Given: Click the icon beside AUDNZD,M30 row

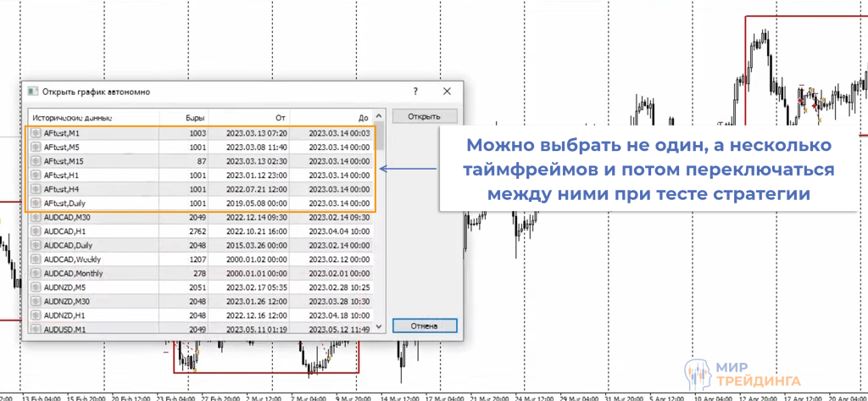Looking at the screenshot, I should pyautogui.click(x=36, y=301).
